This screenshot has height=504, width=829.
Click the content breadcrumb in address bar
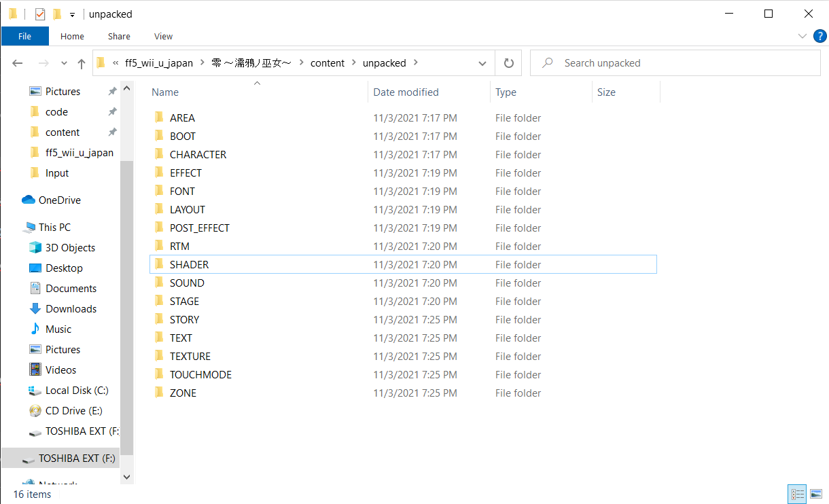328,62
